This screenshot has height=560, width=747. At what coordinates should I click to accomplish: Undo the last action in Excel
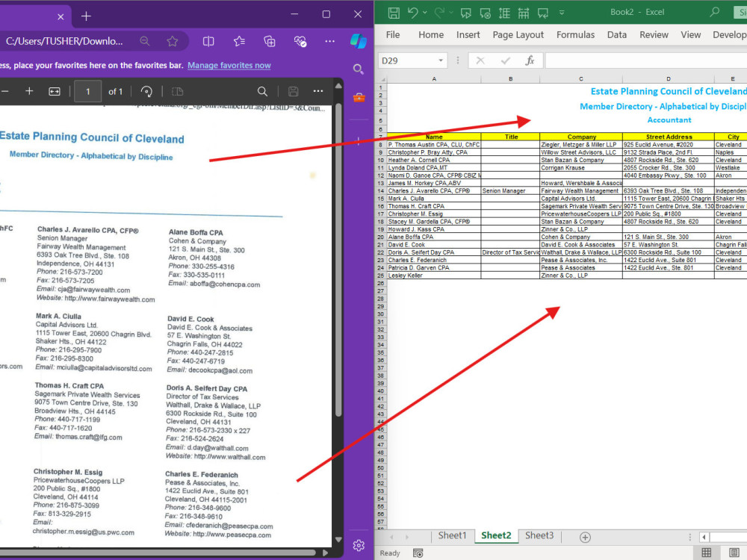click(412, 13)
